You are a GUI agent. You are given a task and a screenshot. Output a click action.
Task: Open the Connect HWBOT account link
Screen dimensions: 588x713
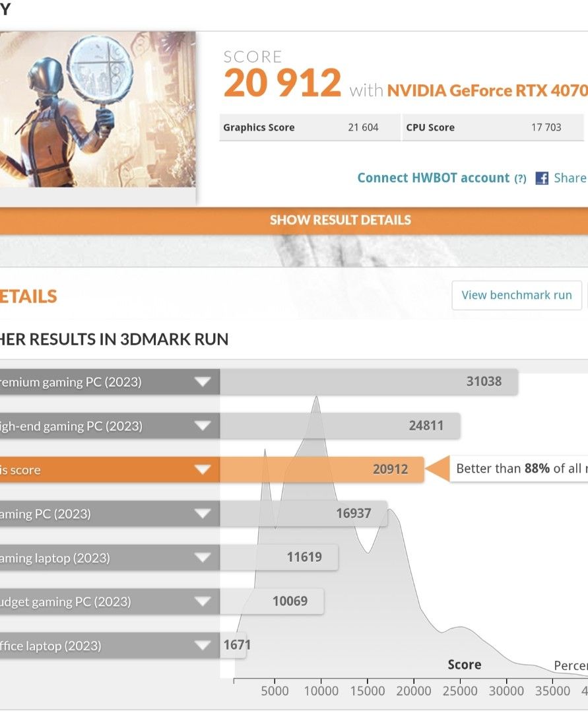(434, 178)
